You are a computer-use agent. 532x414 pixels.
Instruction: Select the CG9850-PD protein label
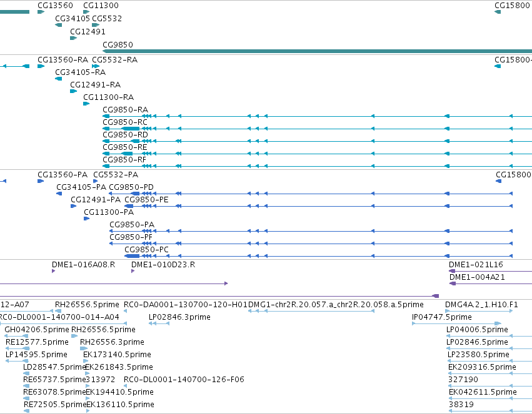point(131,187)
